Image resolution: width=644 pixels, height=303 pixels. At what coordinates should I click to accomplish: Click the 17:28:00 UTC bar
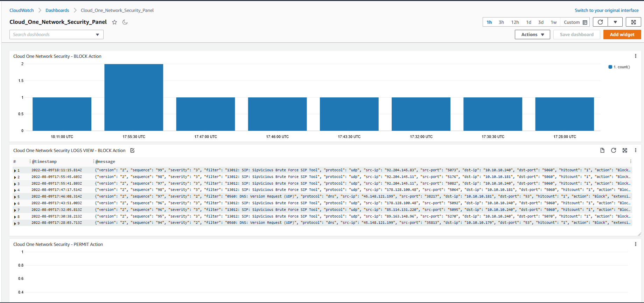(x=565, y=114)
